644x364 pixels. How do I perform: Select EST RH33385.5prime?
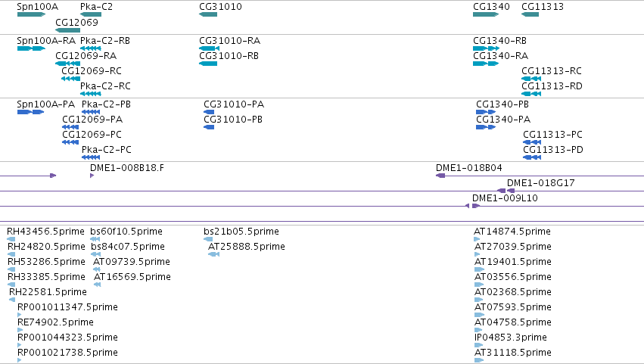click(46, 277)
